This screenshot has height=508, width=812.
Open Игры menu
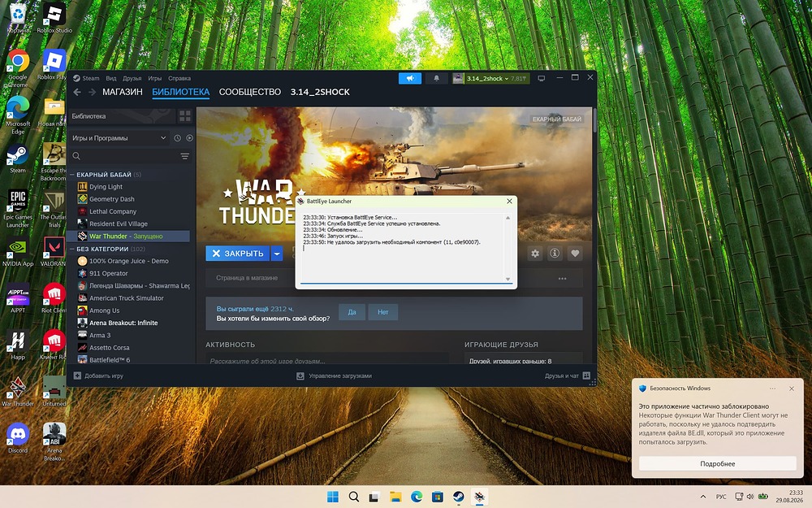click(x=155, y=78)
